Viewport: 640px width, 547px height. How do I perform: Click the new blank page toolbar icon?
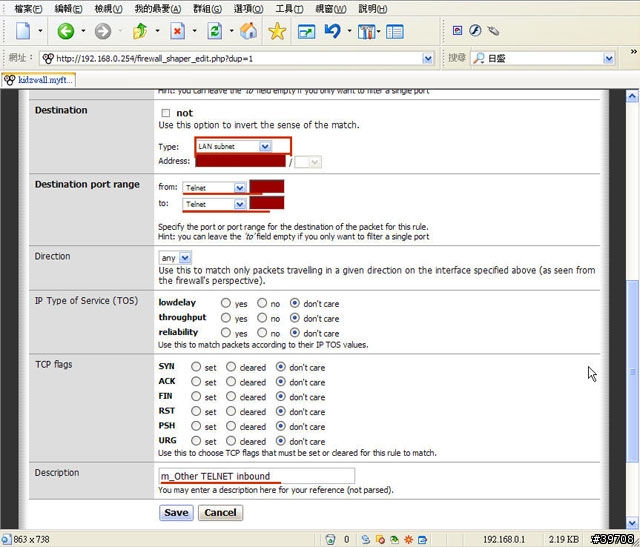pos(23,31)
